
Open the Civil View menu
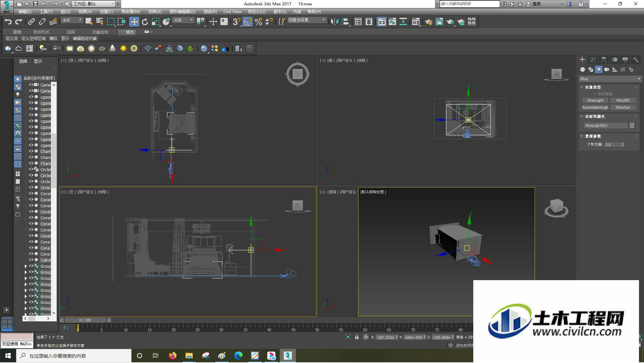tap(232, 12)
